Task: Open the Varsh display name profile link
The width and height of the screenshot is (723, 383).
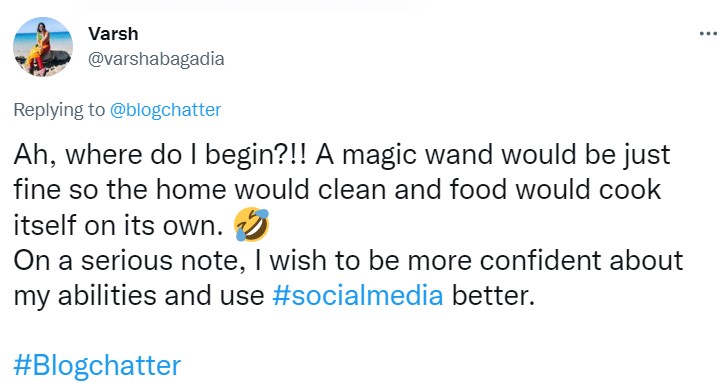Action: (113, 34)
